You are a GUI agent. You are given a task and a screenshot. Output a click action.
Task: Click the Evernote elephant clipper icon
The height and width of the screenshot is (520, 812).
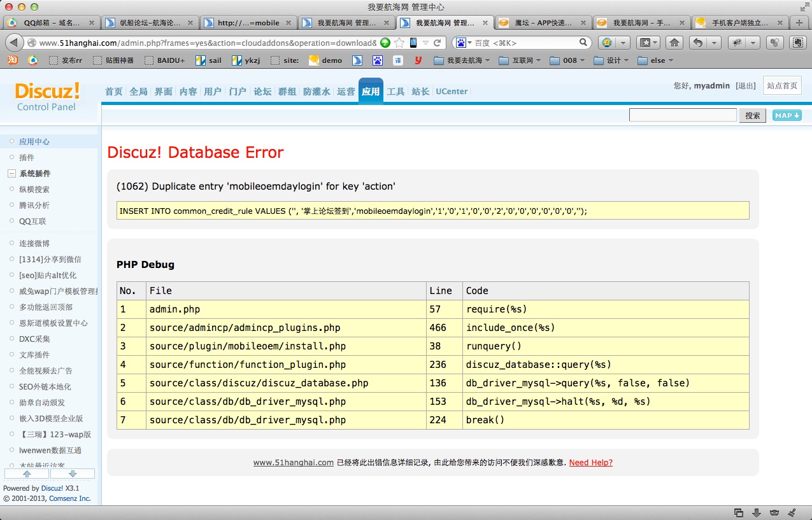(x=797, y=43)
